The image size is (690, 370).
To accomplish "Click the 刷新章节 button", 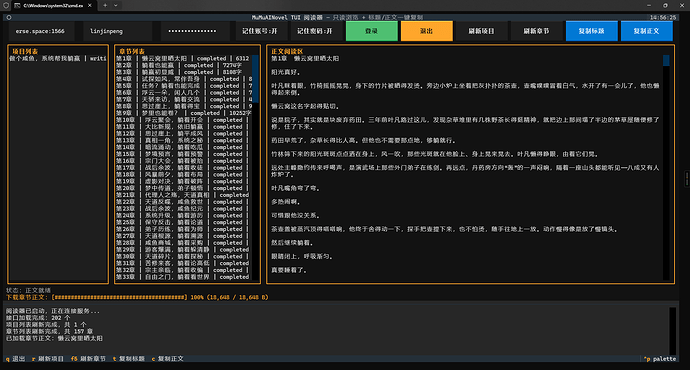I will [x=536, y=31].
